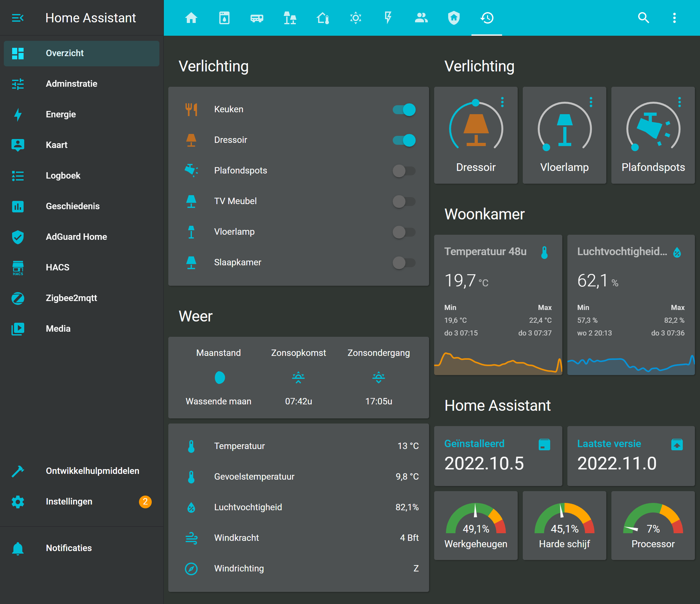Open Instellingen with two pending updates

click(x=69, y=501)
